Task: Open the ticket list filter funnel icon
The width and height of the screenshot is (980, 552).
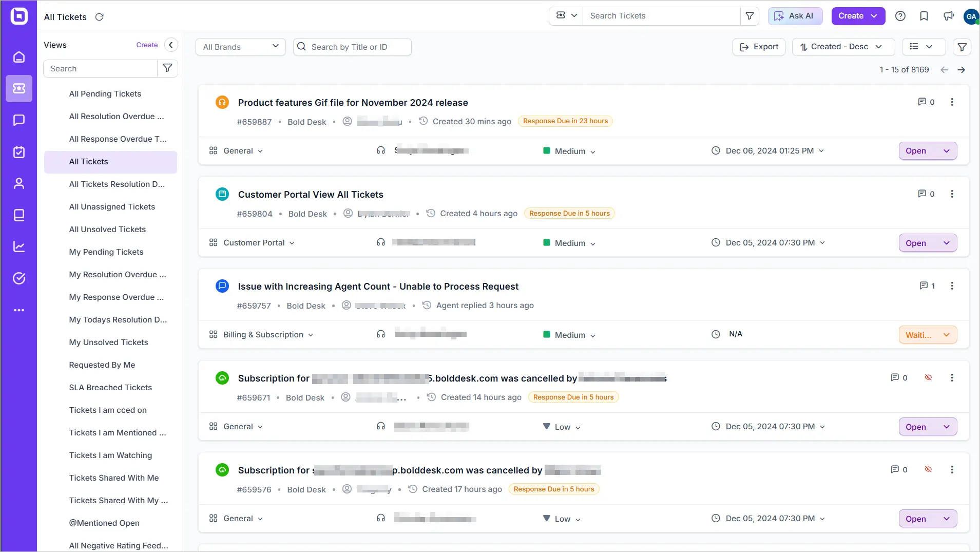Action: (x=962, y=47)
